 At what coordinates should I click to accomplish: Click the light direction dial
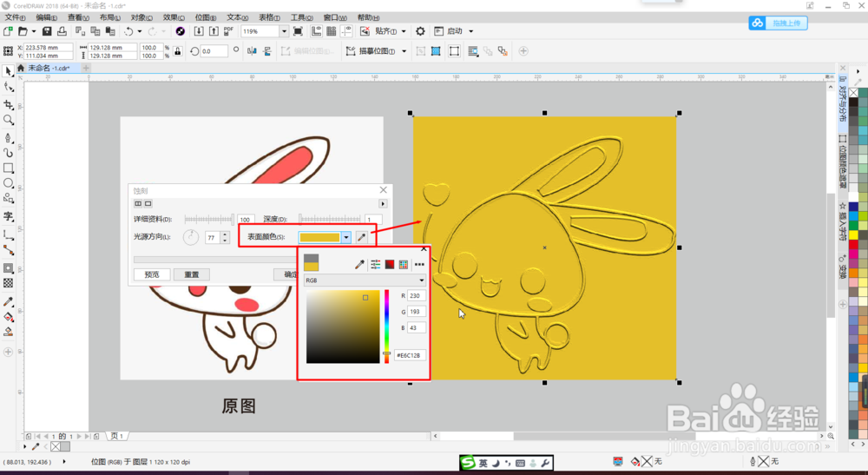(x=190, y=238)
